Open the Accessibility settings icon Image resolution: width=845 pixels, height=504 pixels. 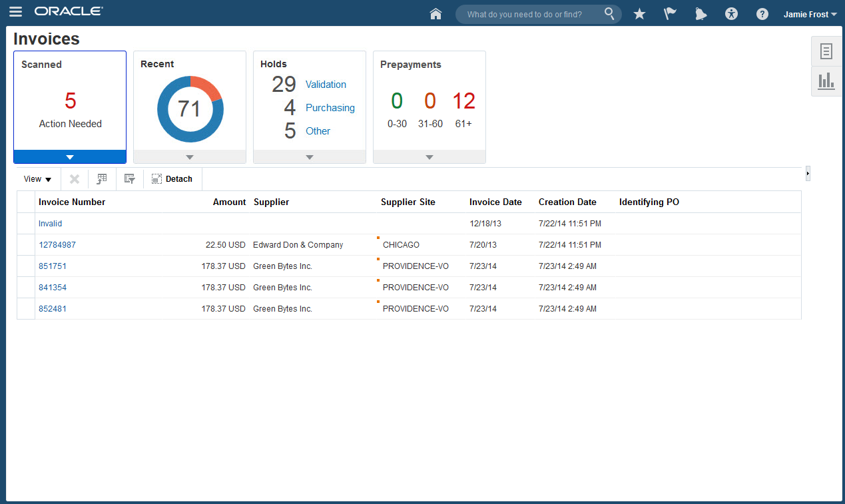732,14
